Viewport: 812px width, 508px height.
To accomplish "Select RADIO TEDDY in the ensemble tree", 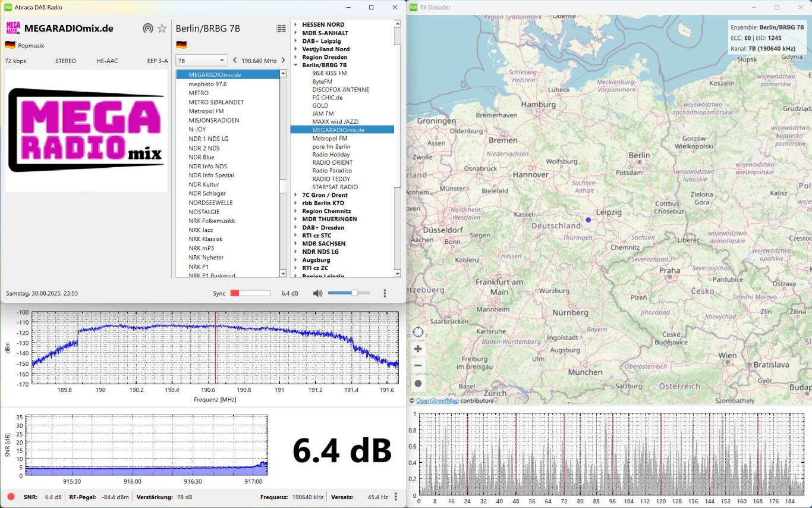I will click(331, 179).
